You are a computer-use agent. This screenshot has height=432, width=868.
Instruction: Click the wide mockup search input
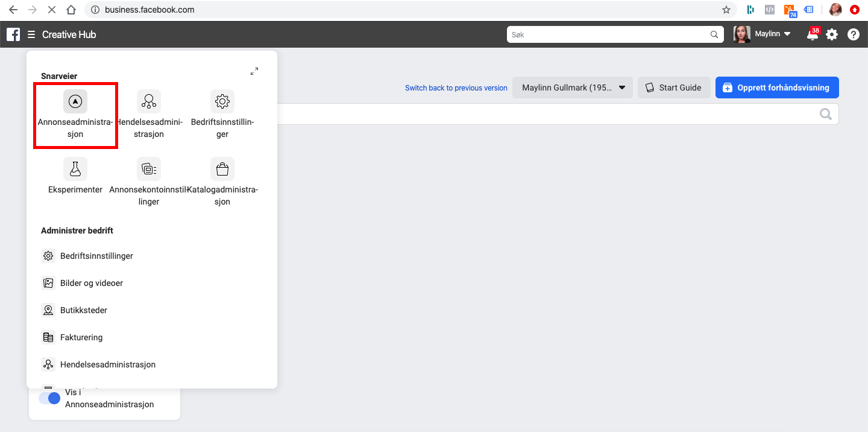pos(558,114)
